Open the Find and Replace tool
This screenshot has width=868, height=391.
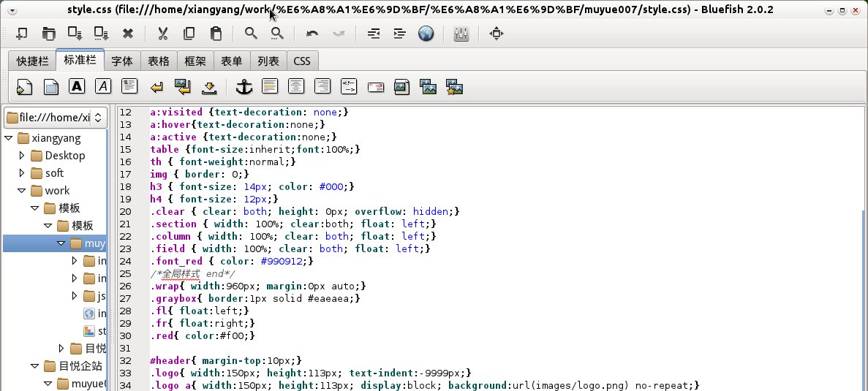[x=277, y=34]
